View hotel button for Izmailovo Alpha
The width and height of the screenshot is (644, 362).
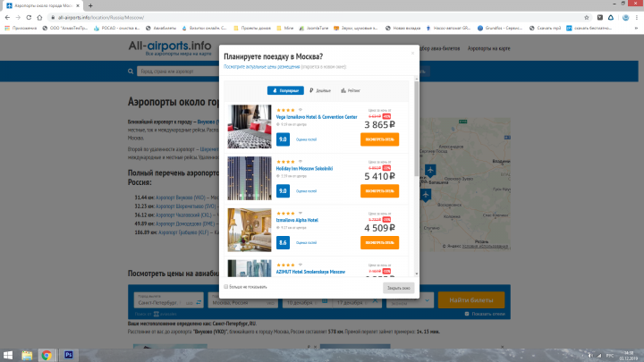[x=379, y=242]
